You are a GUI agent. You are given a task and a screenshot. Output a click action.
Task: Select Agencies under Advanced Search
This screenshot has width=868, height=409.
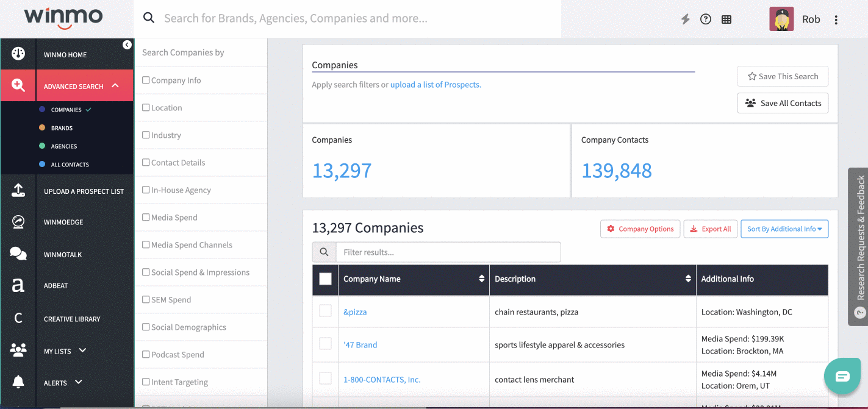[x=64, y=146]
